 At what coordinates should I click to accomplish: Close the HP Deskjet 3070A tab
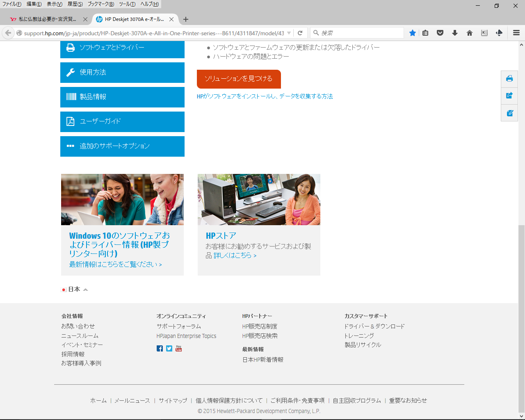click(171, 19)
